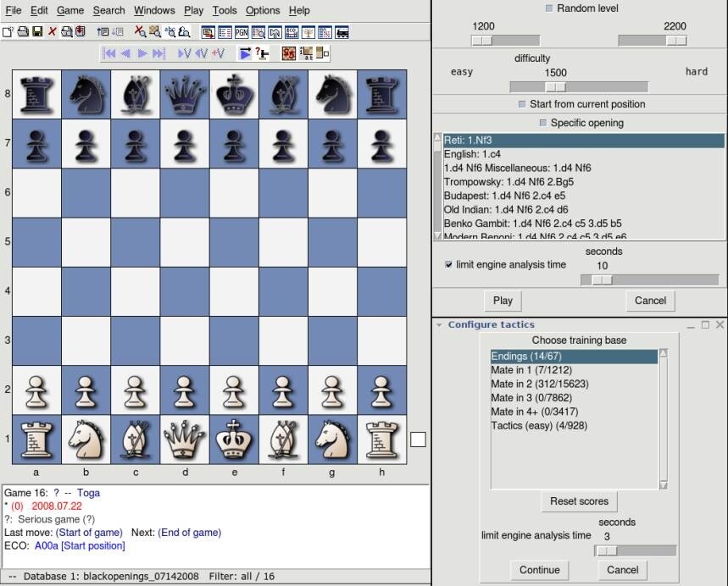Viewport: 728px width, 586px height.
Task: Click the Save floppy disk icon
Action: pyautogui.click(x=37, y=32)
